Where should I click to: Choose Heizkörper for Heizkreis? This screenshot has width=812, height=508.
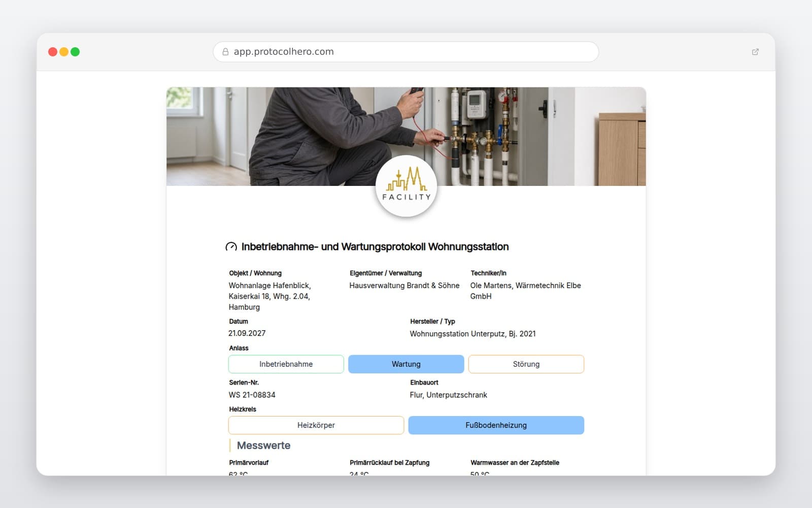tap(316, 425)
